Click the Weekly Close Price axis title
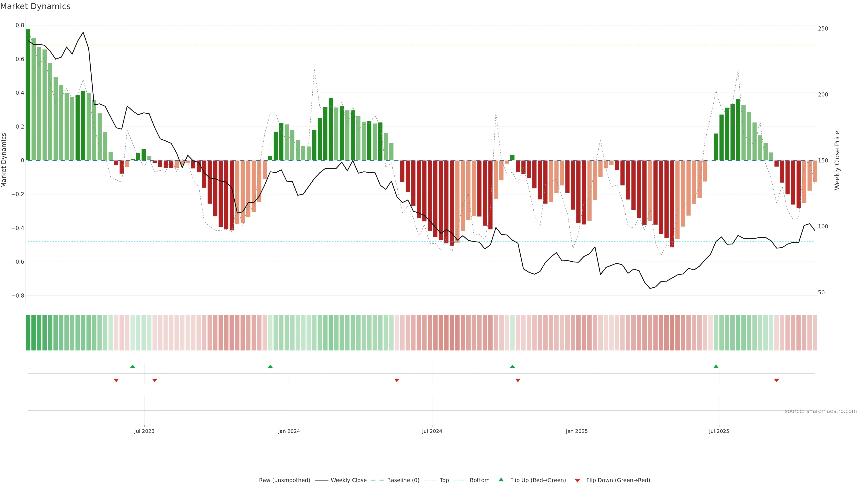Viewport: 868px width, 488px height. (837, 160)
